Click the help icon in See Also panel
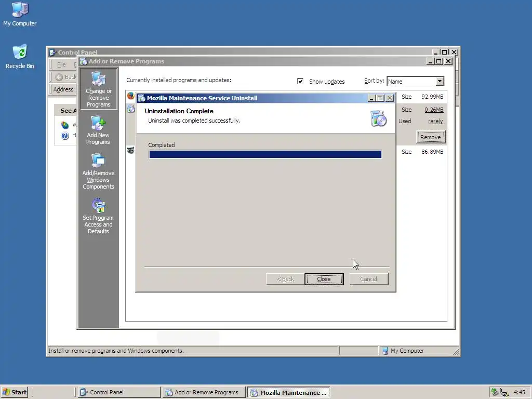Image resolution: width=532 pixels, height=399 pixels. tap(65, 136)
